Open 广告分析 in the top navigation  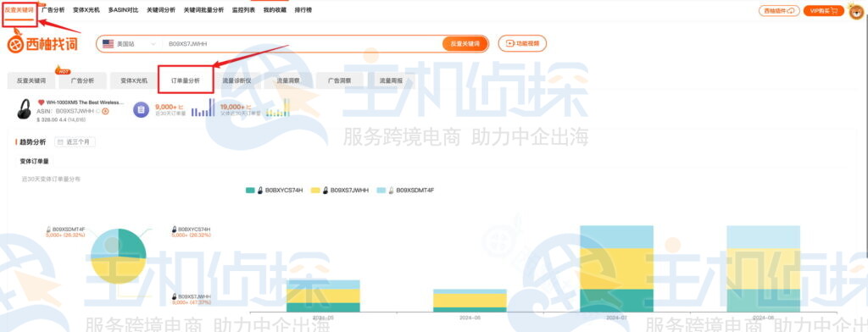pos(53,10)
